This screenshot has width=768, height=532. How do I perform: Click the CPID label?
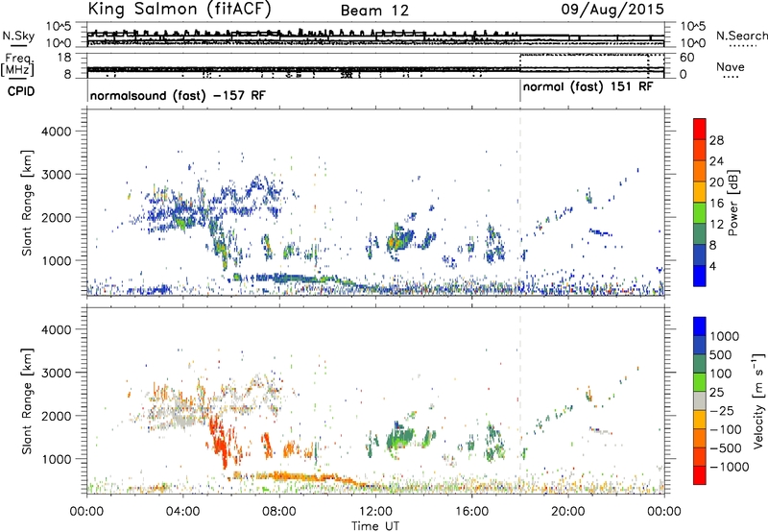pos(21,91)
